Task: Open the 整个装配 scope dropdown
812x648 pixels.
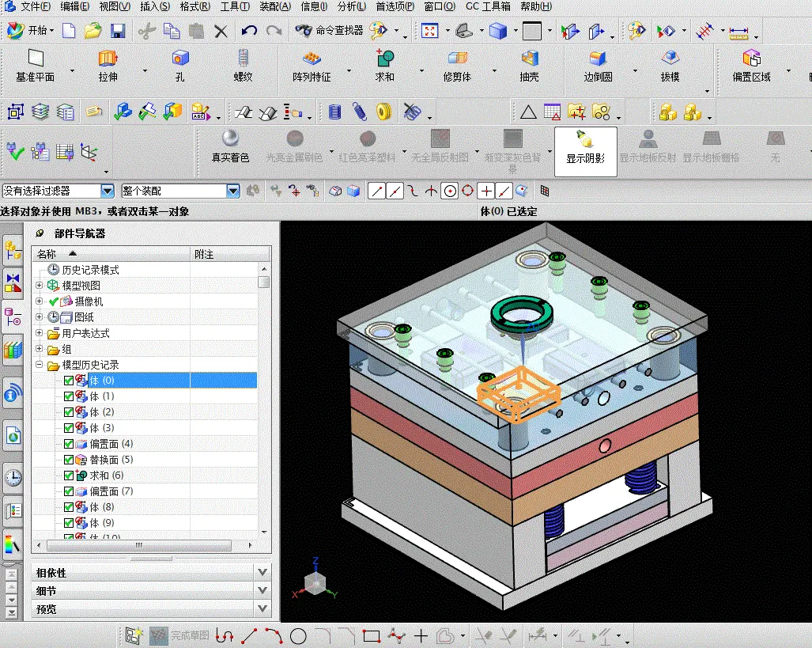Action: tap(232, 191)
